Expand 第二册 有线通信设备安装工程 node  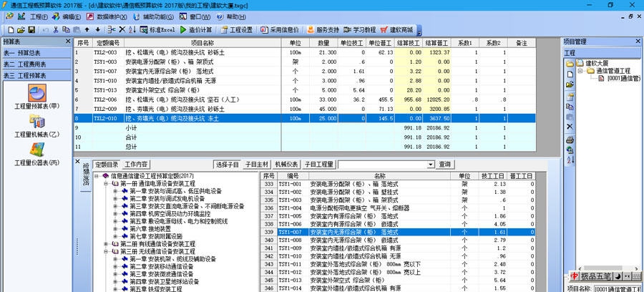106,244
